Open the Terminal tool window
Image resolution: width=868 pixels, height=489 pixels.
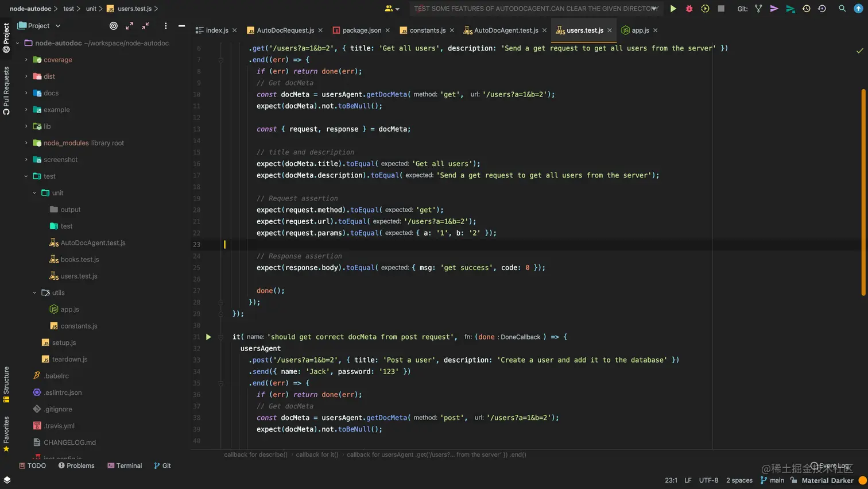pyautogui.click(x=125, y=466)
